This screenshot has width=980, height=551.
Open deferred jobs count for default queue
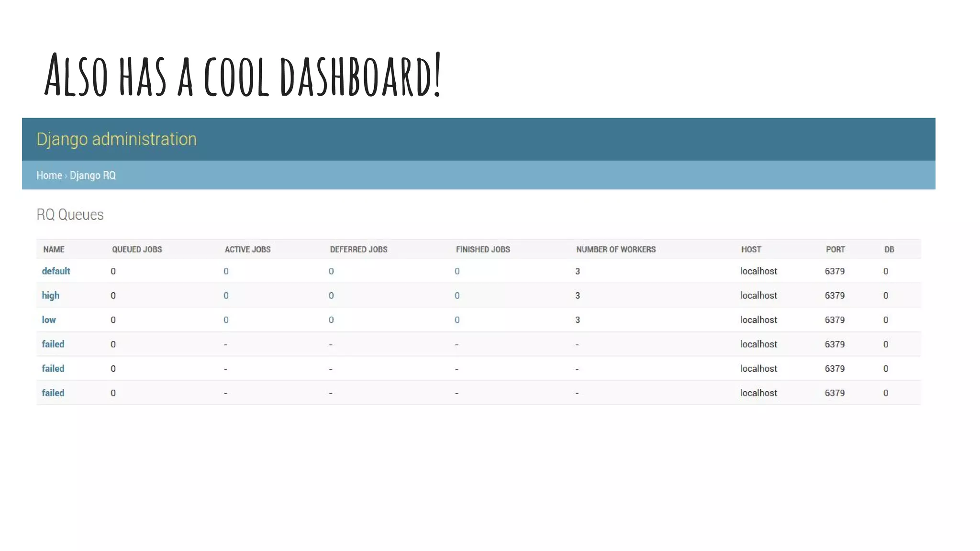point(331,271)
